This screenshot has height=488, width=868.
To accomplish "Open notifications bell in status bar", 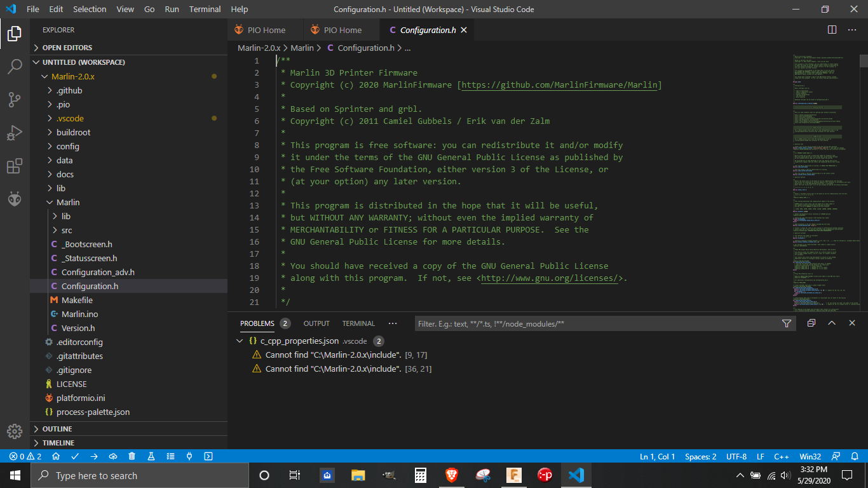I will [855, 456].
